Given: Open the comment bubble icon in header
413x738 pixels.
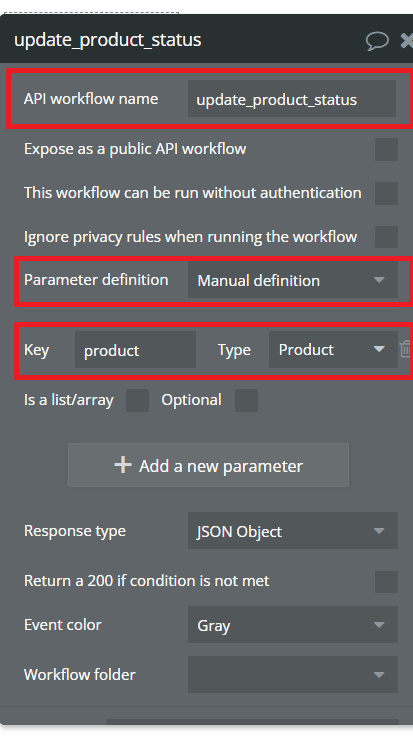Looking at the screenshot, I should click(x=377, y=41).
